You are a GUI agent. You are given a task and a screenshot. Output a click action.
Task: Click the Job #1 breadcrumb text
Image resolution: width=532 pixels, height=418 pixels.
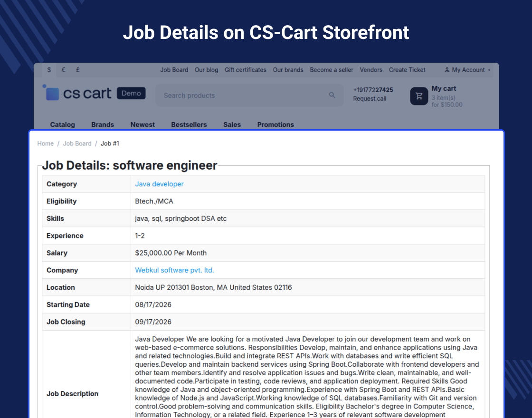[x=110, y=143]
